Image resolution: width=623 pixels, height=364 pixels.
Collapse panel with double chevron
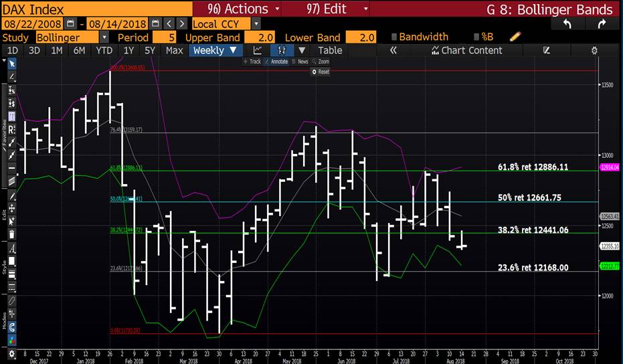point(393,50)
